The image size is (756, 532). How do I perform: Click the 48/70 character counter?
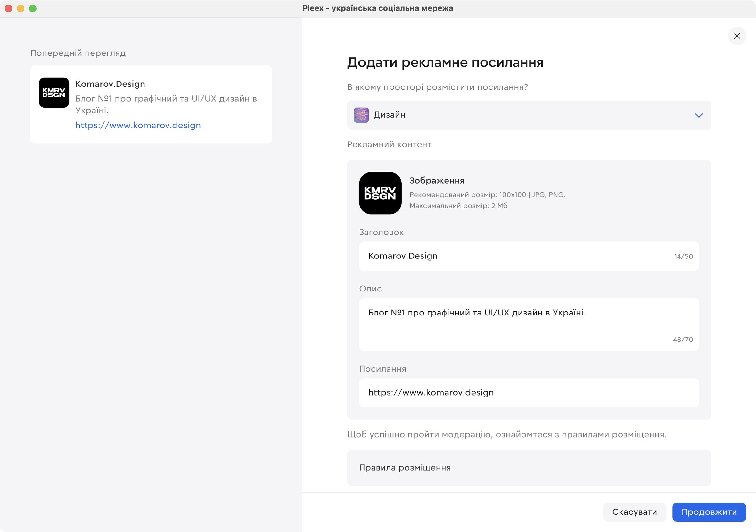pos(683,340)
